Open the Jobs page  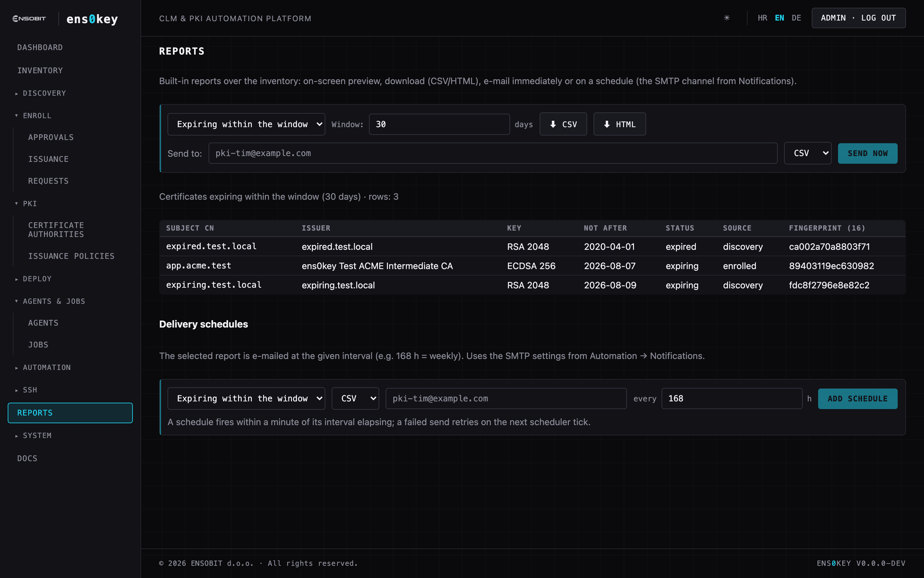[38, 345]
